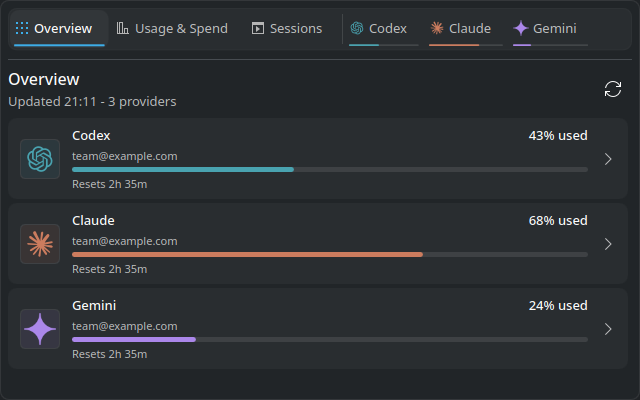Screen dimensions: 640x400
Task: Click the "68% used" value
Action: (x=558, y=220)
